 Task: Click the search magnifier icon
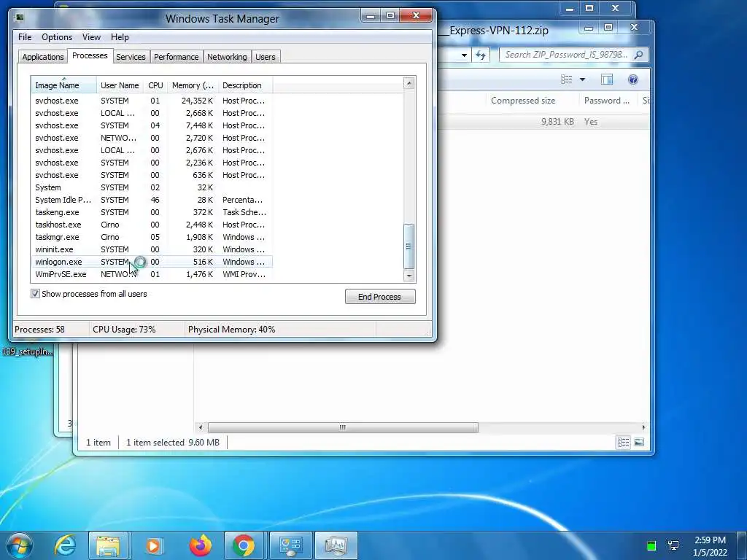tap(639, 55)
